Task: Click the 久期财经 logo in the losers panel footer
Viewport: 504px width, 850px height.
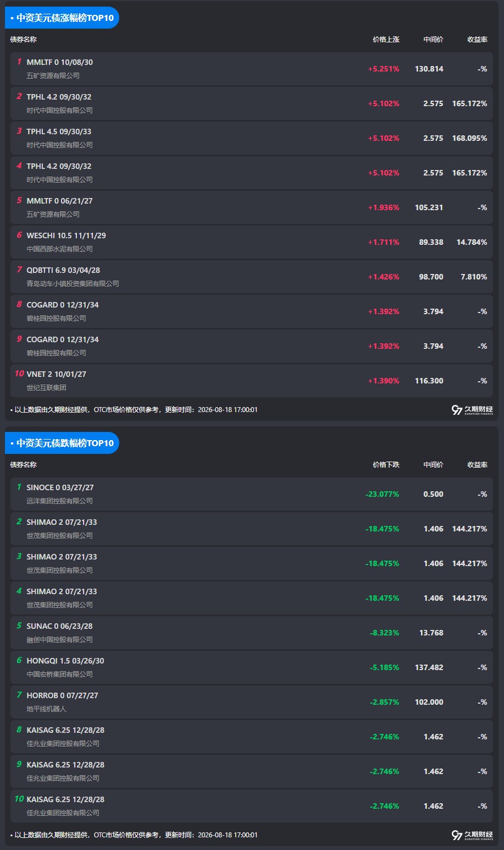Action: (x=472, y=835)
